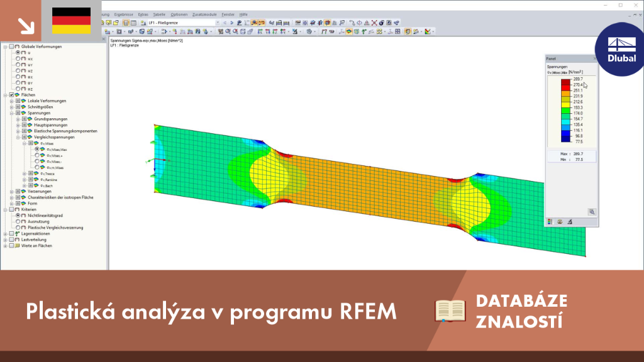This screenshot has height=362, width=644.
Task: Click the view in Z direction toolbar icon
Action: [275, 31]
